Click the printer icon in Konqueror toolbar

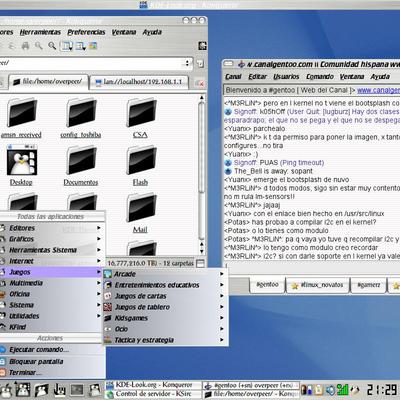click(x=25, y=46)
